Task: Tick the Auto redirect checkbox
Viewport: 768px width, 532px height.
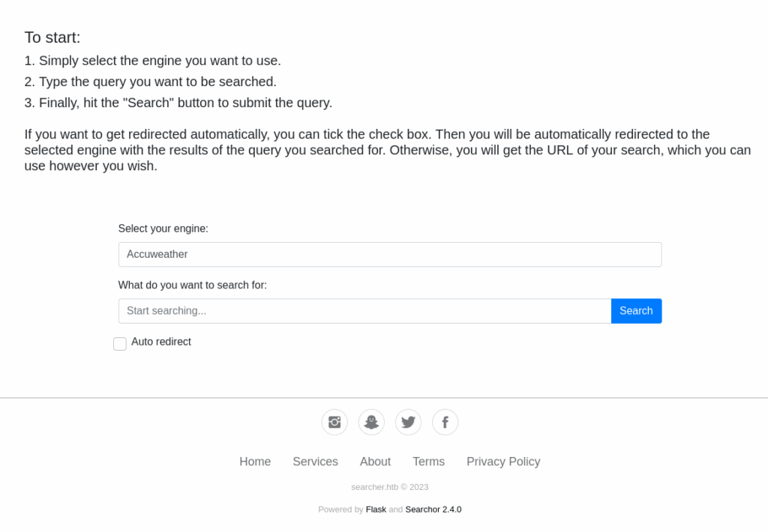Action: point(120,343)
